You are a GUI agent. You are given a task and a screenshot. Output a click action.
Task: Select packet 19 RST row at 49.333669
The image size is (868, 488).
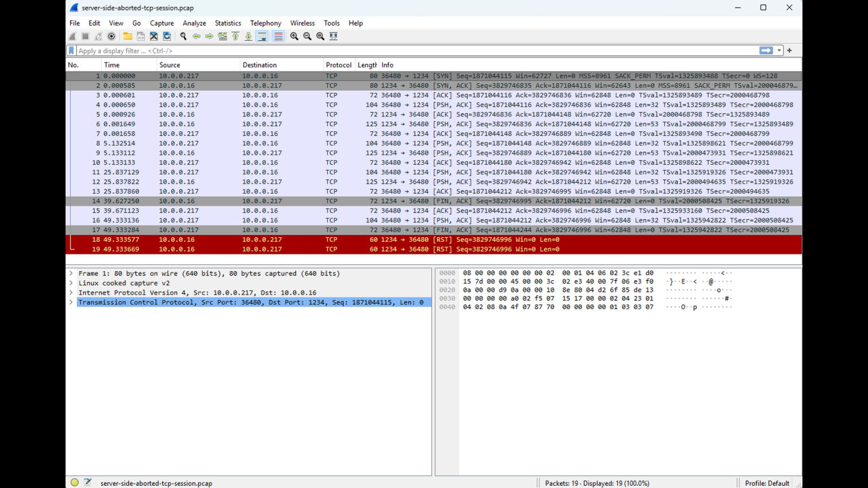[x=433, y=249]
